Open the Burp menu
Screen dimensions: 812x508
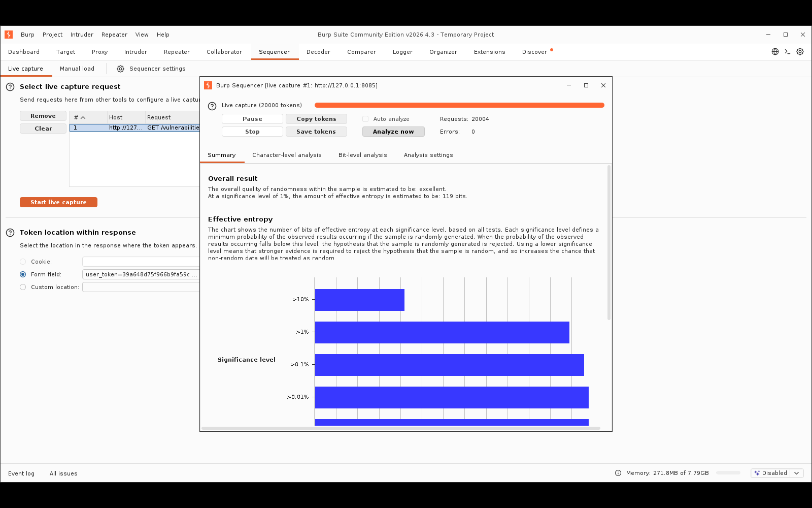[27, 35]
